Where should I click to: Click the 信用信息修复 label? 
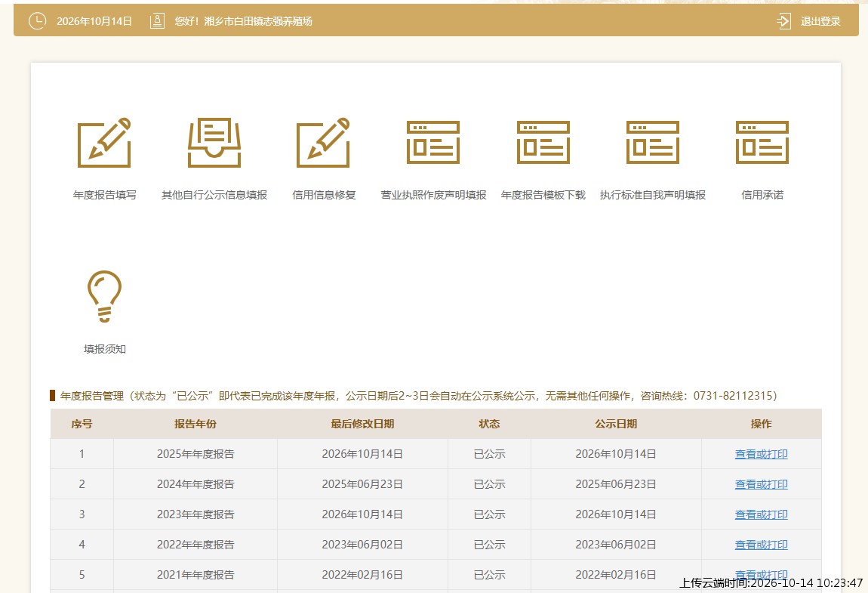324,195
